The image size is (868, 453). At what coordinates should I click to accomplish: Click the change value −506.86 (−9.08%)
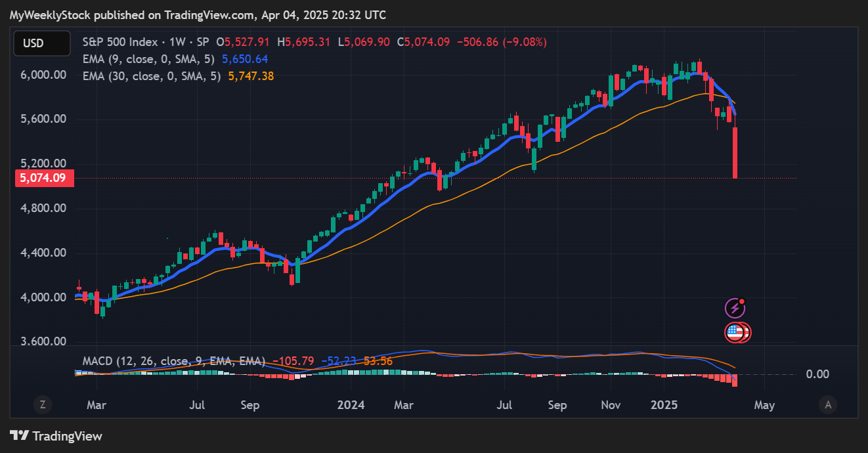coord(501,42)
